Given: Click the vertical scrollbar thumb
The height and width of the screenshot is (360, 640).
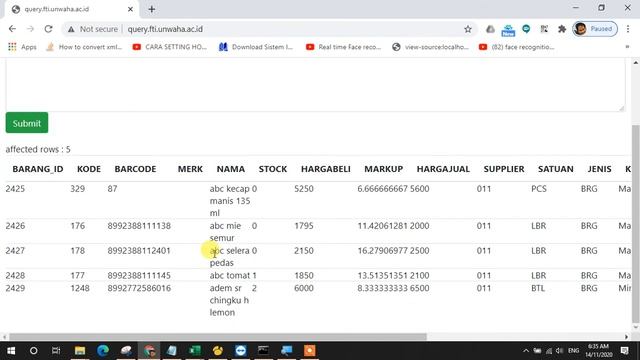Looking at the screenshot, I should click(636, 223).
